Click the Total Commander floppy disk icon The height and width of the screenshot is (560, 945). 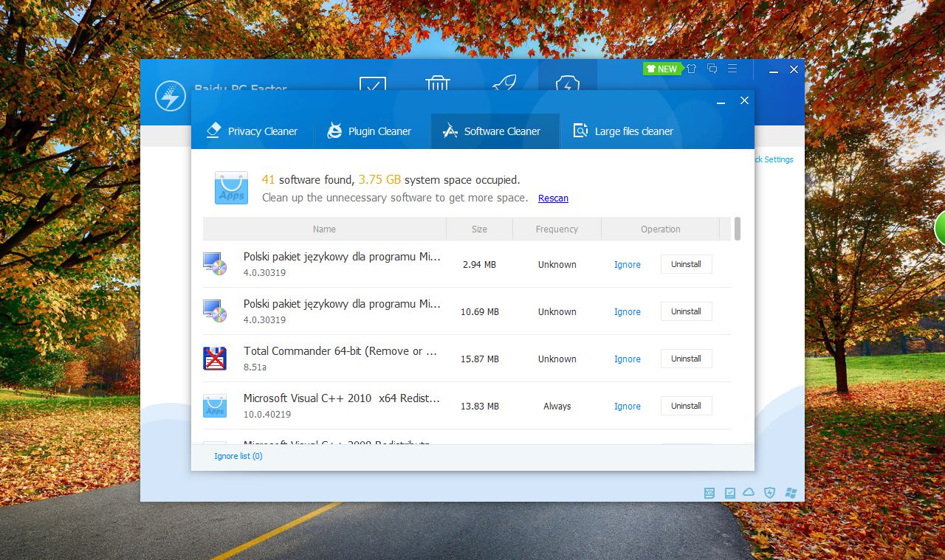tap(215, 359)
